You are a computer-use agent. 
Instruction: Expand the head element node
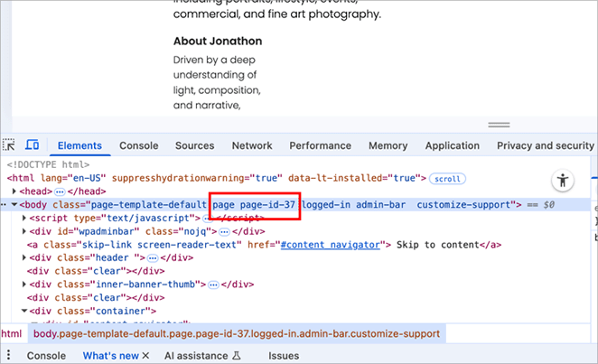pos(13,191)
